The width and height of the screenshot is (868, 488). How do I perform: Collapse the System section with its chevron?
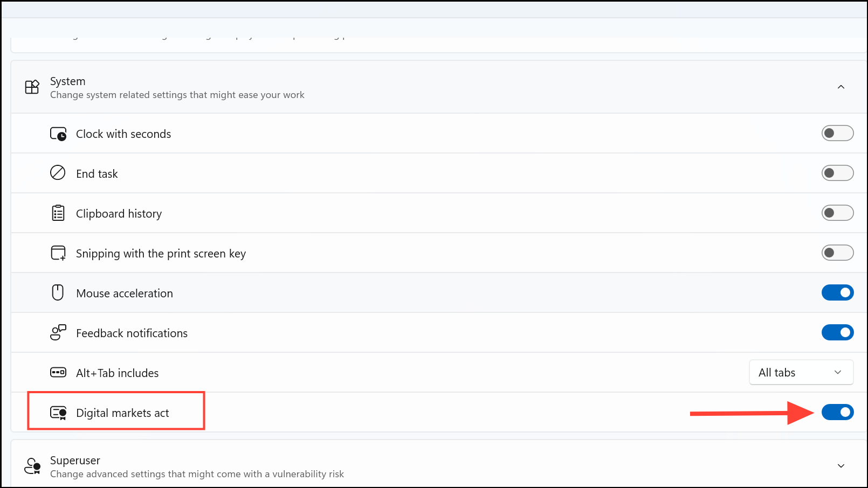[x=841, y=87]
